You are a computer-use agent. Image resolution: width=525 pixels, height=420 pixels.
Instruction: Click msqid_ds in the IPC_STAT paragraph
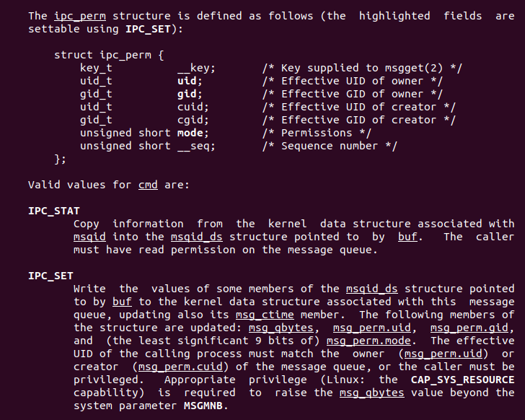tap(197, 237)
